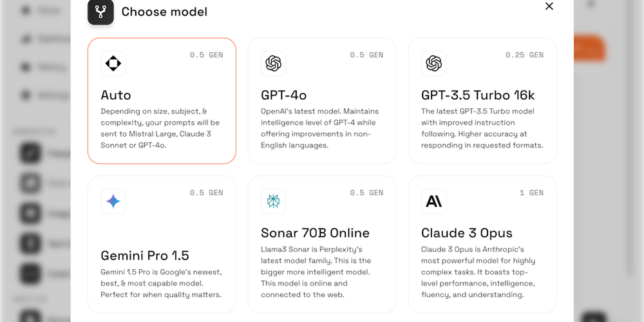Click the 1 GEN cost label
The height and width of the screenshot is (322, 644).
pos(531,193)
